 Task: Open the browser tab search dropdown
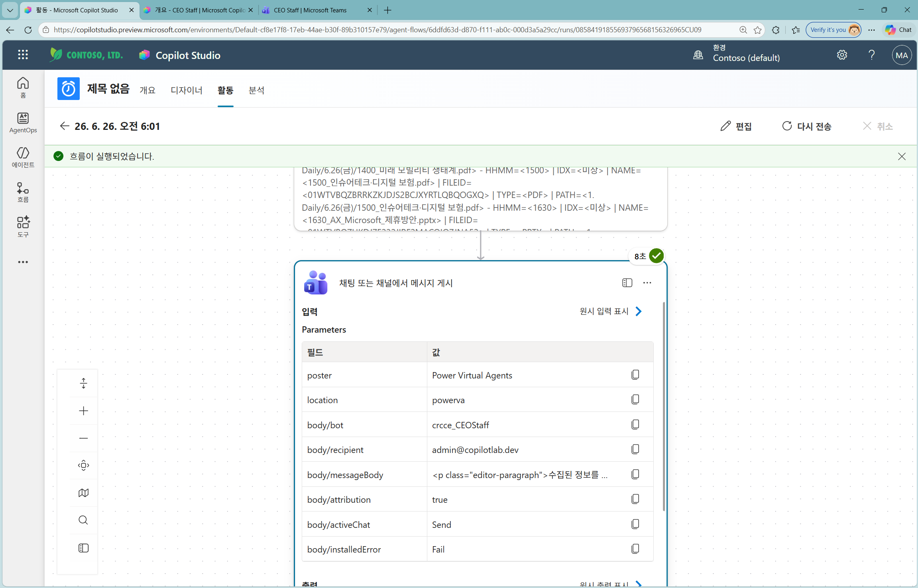click(10, 10)
